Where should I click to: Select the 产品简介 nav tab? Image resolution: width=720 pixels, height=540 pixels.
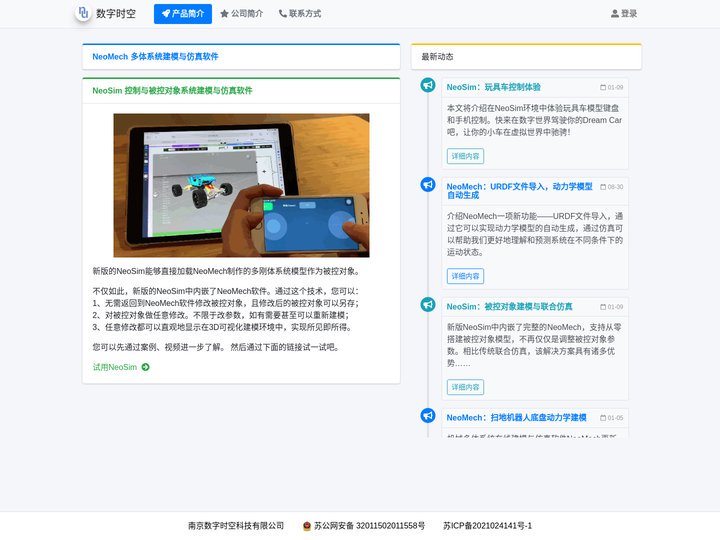183,14
